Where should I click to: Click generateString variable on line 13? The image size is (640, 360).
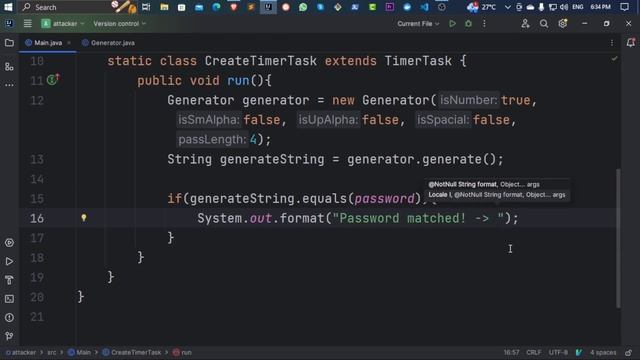pos(272,159)
